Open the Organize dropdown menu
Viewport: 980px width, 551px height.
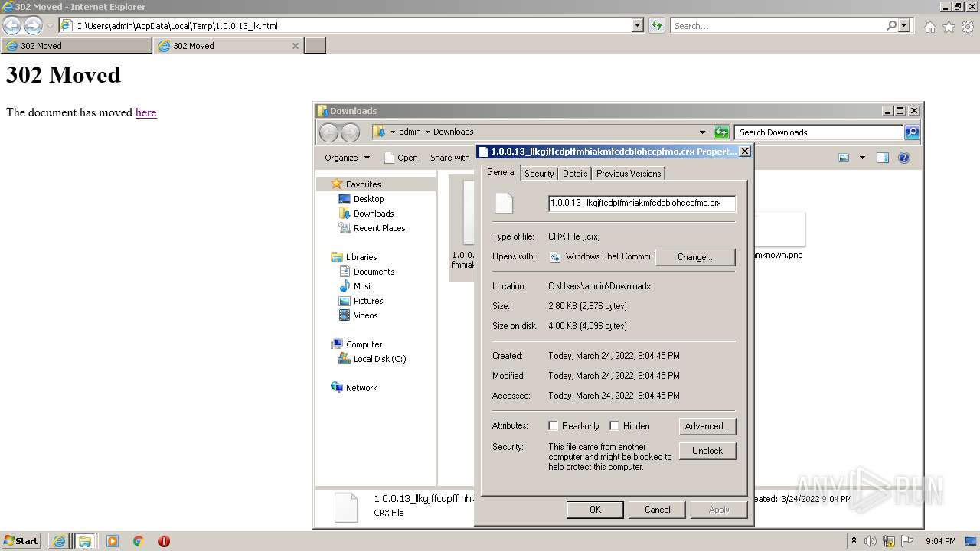tap(347, 158)
